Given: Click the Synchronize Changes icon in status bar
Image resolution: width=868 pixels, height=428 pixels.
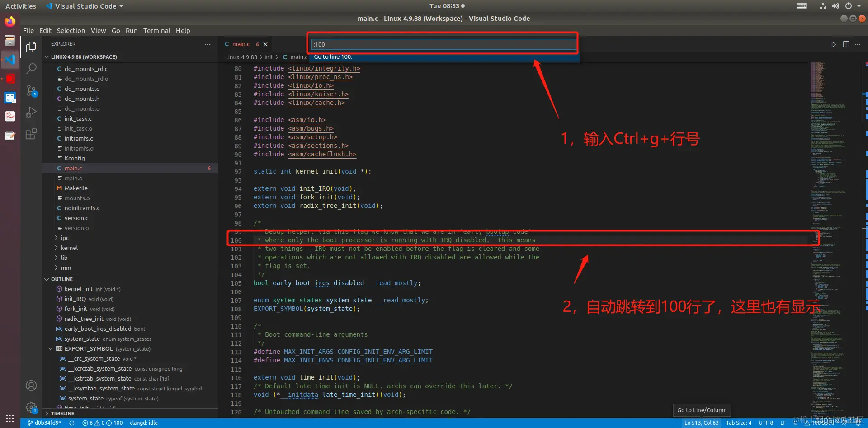Looking at the screenshot, I should point(71,423).
